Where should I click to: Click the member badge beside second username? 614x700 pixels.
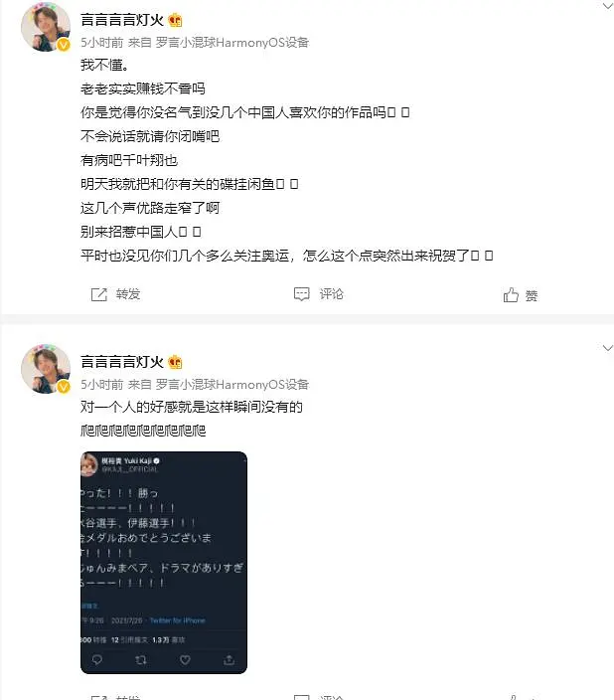[x=176, y=362]
